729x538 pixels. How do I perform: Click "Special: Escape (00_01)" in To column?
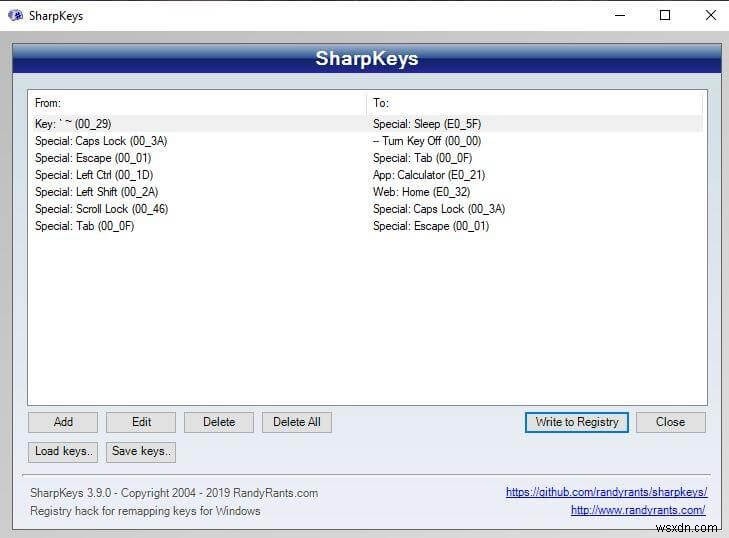point(431,226)
